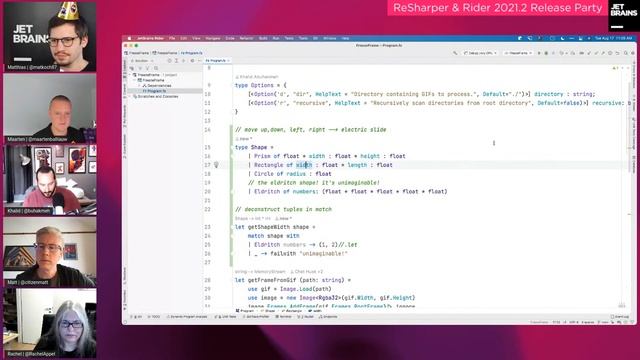
Task: Collapse the FreezeFrame project node
Action: pos(134,80)
